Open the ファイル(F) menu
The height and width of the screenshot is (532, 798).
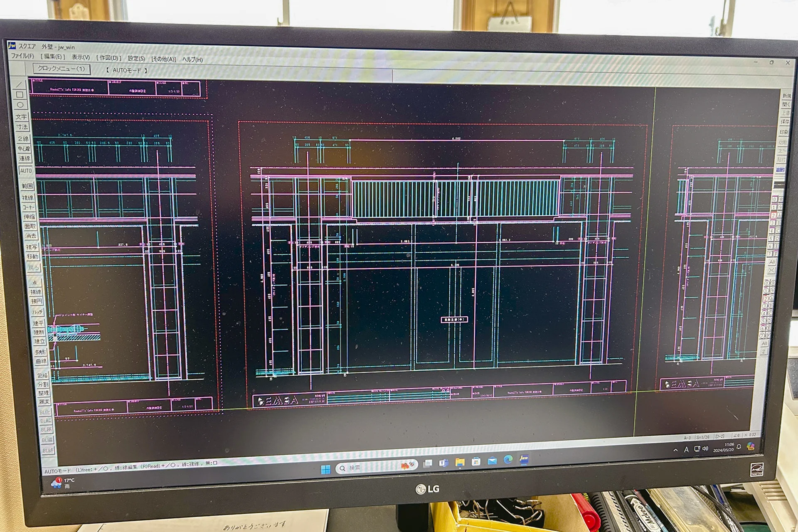pos(22,56)
